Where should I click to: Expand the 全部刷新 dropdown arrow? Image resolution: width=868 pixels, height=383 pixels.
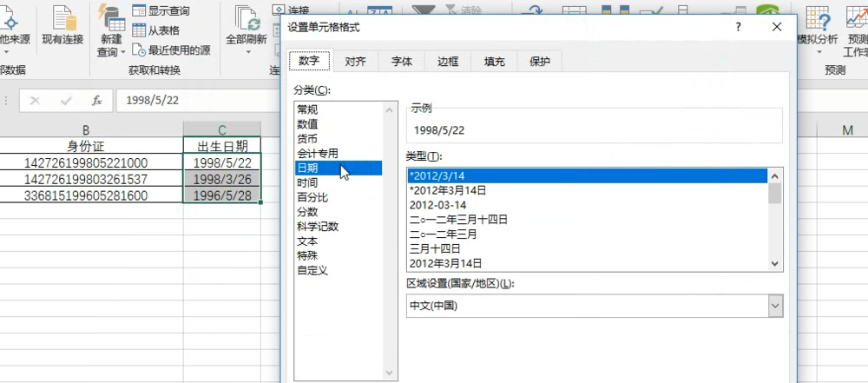(248, 52)
